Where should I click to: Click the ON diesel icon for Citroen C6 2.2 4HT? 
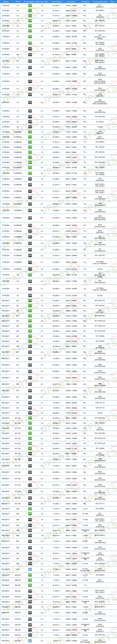[x=30, y=281]
